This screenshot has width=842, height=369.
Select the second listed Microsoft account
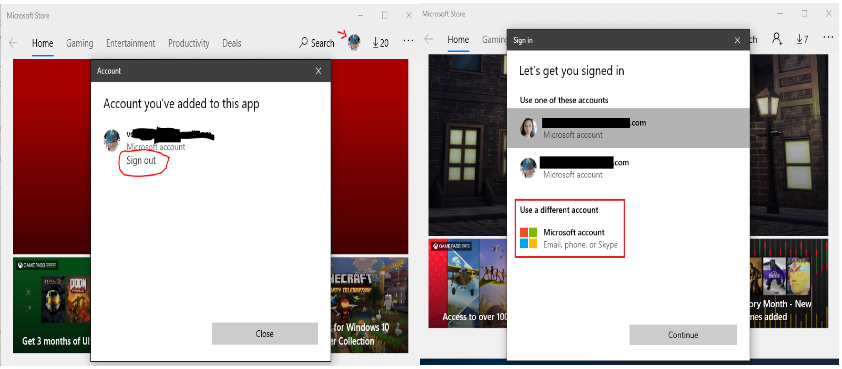coord(628,168)
